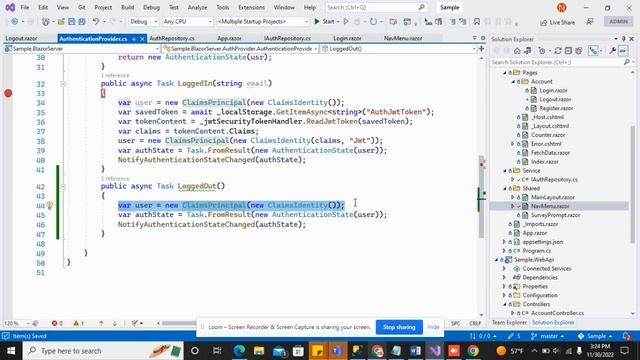640x360 pixels.
Task: Click the Solution Explorer Home icon
Action: pyautogui.click(x=517, y=51)
